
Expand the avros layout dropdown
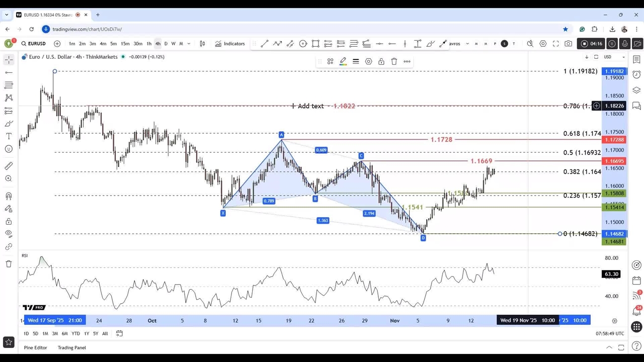point(467,44)
